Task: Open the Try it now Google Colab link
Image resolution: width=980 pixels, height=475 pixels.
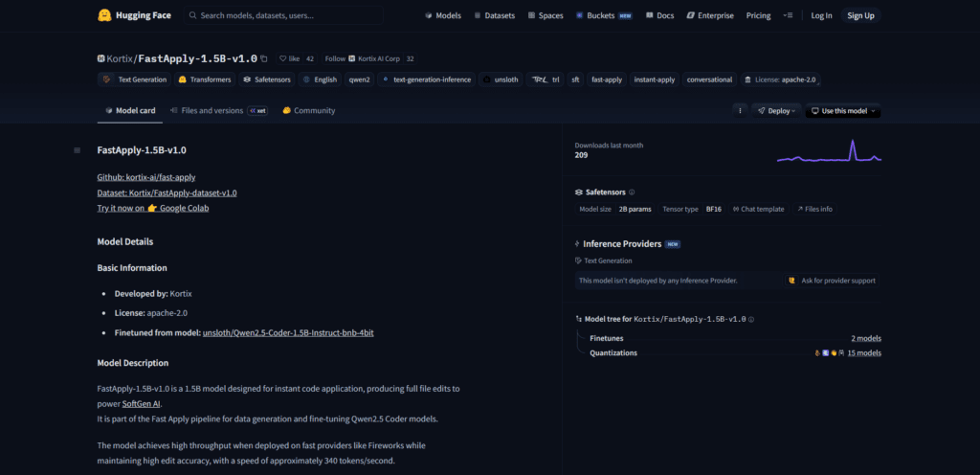Action: pos(153,208)
